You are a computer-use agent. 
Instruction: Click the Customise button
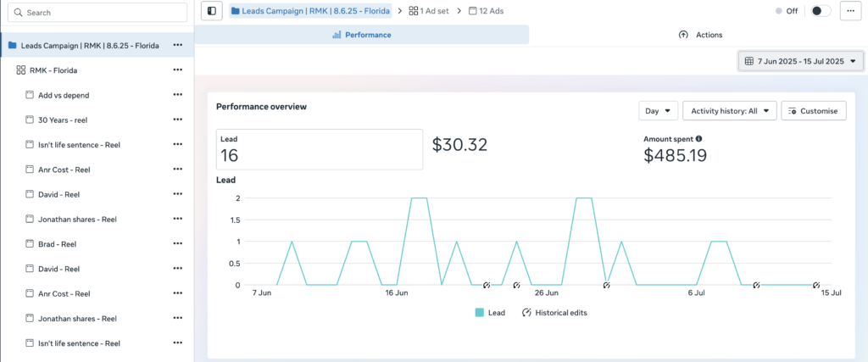(813, 111)
